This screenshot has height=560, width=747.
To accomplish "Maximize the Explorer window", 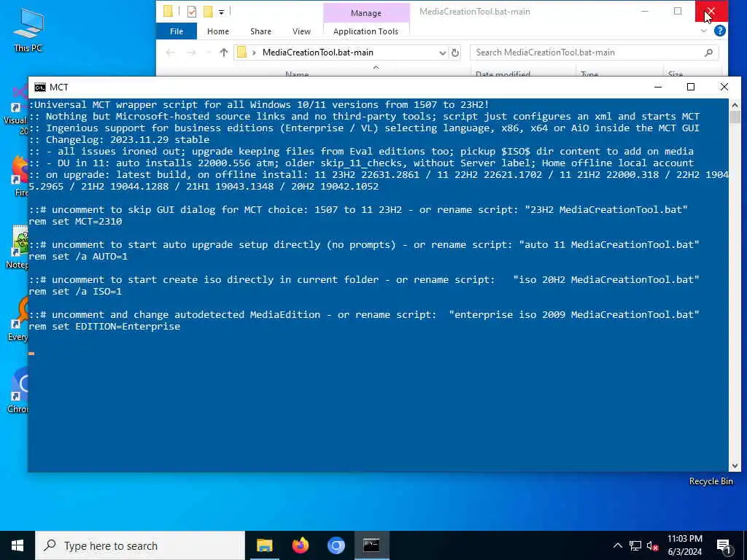I will pos(678,11).
